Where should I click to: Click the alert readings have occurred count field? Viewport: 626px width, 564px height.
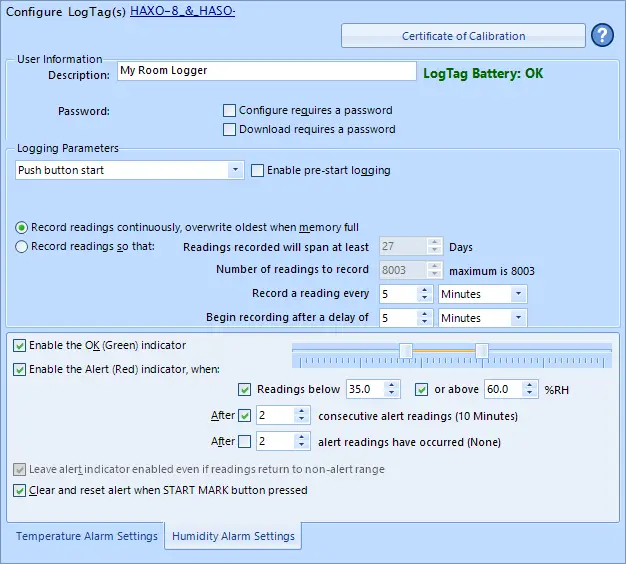pos(275,441)
